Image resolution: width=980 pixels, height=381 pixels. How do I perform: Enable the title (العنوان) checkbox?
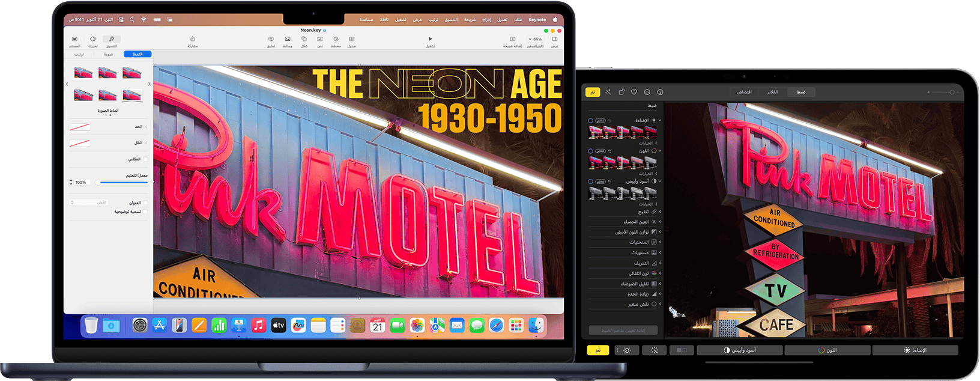point(145,203)
